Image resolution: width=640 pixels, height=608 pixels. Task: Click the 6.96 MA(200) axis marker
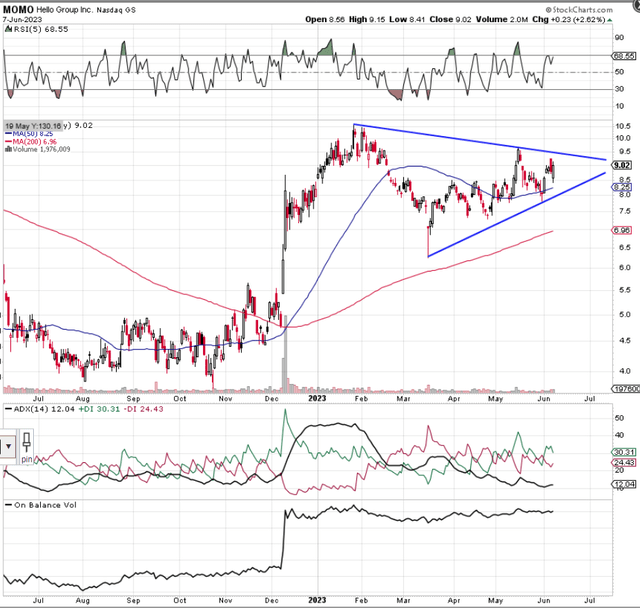point(622,231)
